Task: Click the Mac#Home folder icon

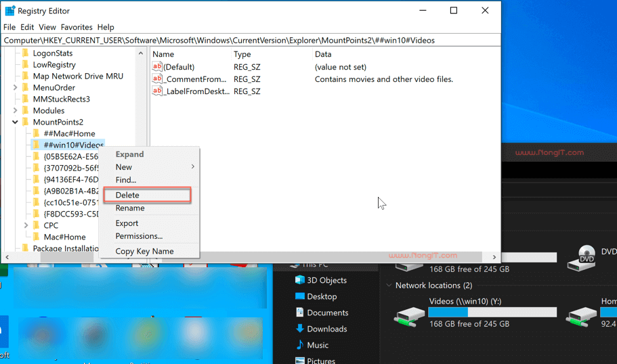Action: [x=36, y=237]
